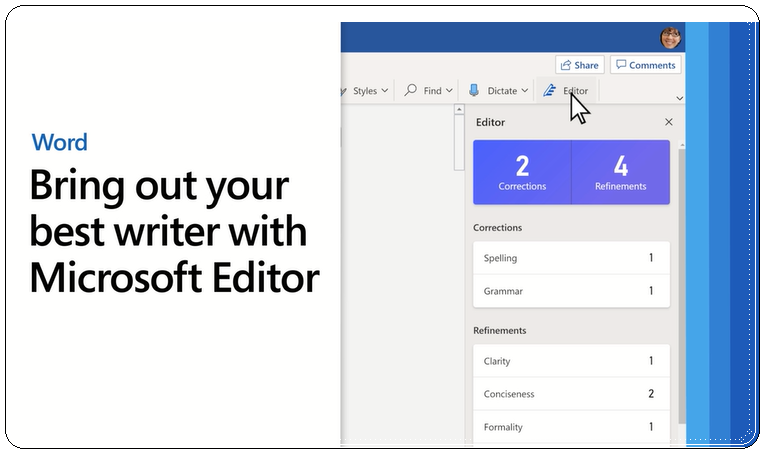Click the Dictate microphone icon

coord(473,90)
